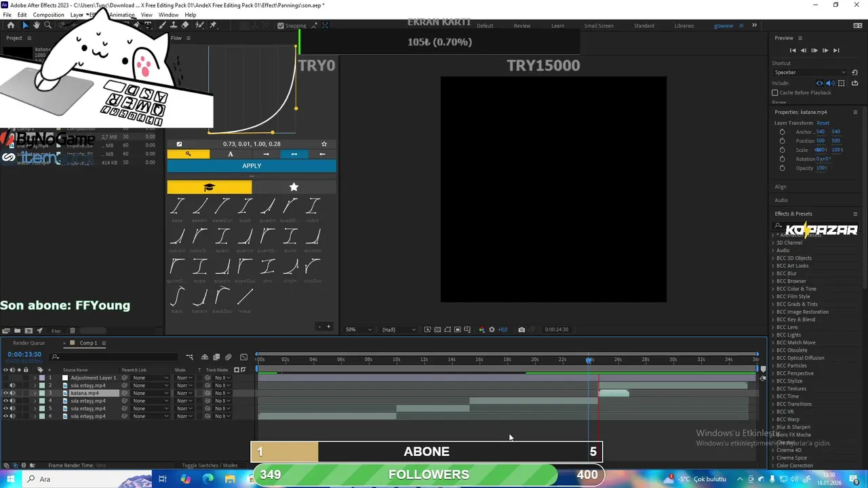Viewport: 868px width, 488px height.
Task: Toggle include video eye in Preview panel
Action: coord(819,83)
